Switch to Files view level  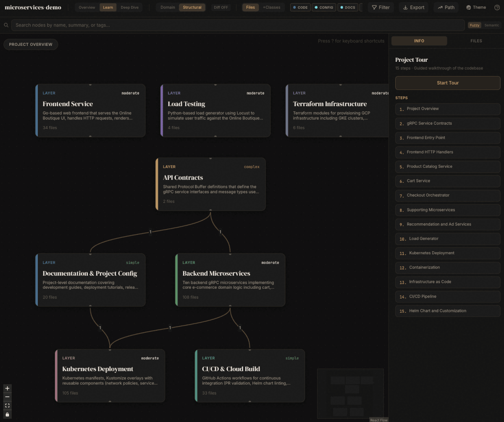click(250, 8)
